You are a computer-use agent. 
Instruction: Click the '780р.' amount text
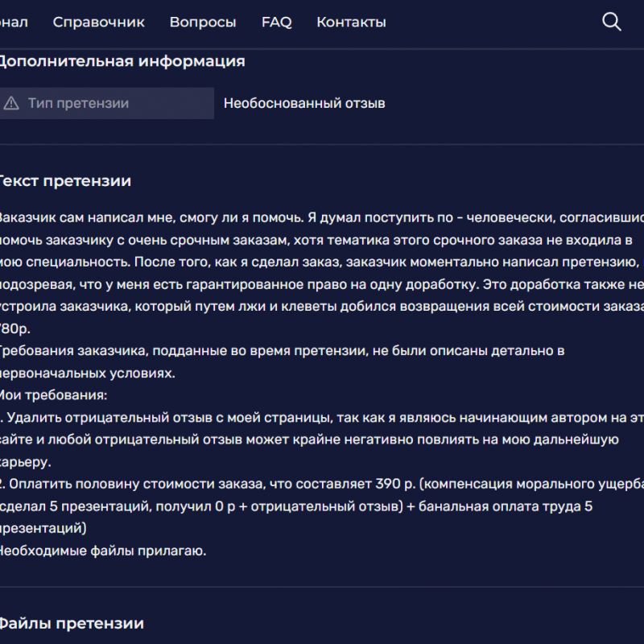(13, 328)
